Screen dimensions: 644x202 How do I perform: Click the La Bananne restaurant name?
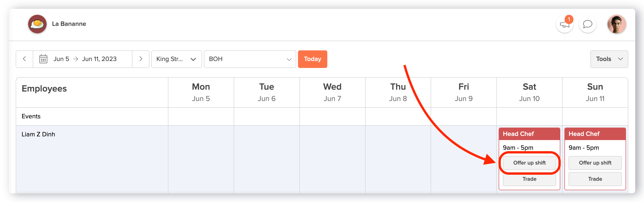tap(69, 24)
